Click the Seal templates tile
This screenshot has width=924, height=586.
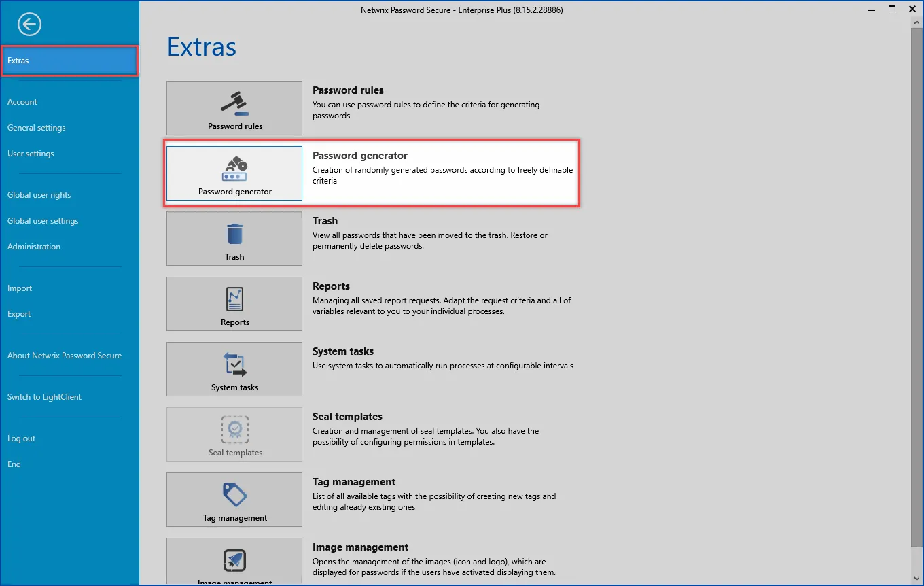234,434
